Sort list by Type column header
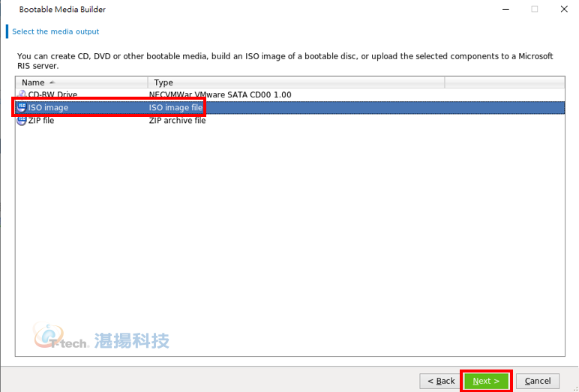 296,82
